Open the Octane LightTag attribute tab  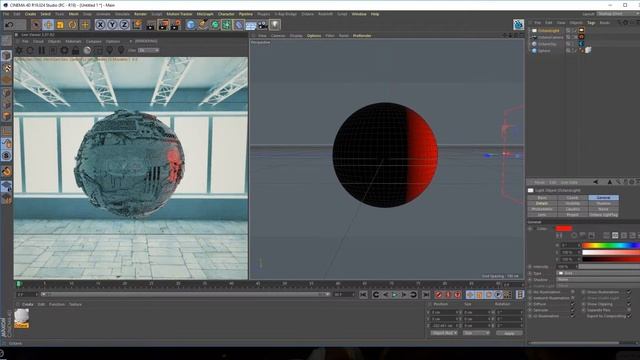coord(603,215)
